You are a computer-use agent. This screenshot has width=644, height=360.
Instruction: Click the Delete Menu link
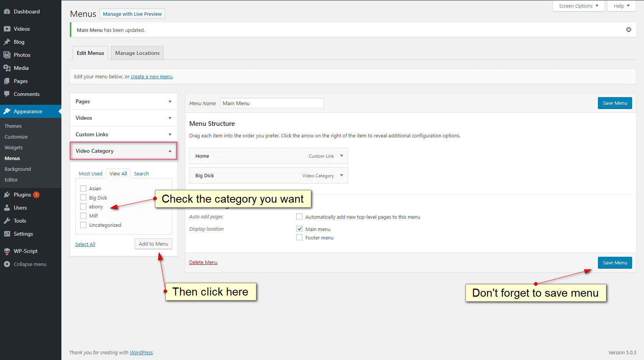203,262
